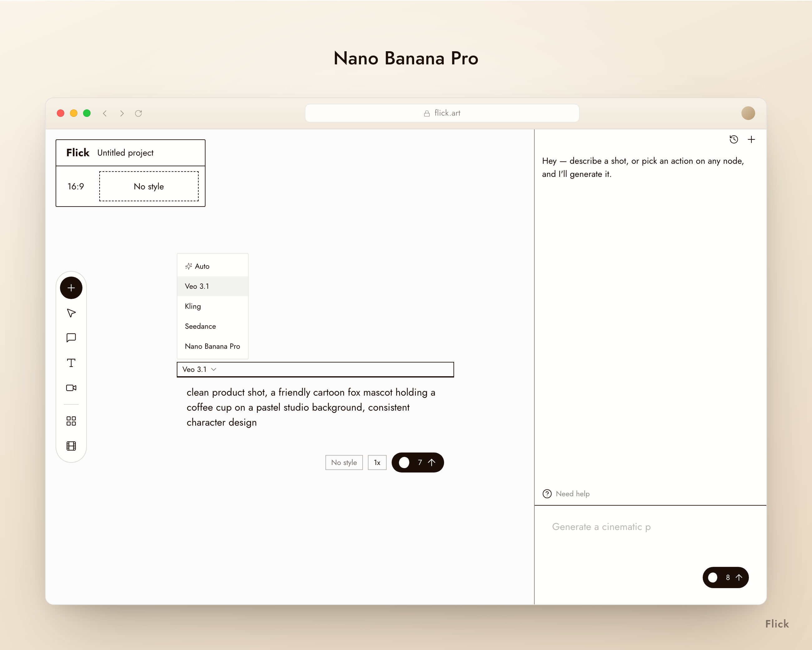This screenshot has height=650, width=812.
Task: Click the flick.art address bar
Action: [x=442, y=113]
